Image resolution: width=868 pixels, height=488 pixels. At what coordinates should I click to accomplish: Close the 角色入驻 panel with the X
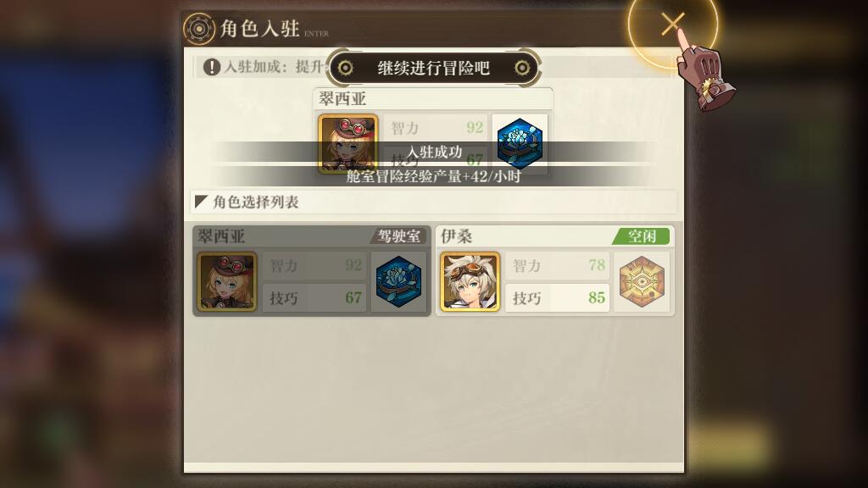[x=672, y=24]
